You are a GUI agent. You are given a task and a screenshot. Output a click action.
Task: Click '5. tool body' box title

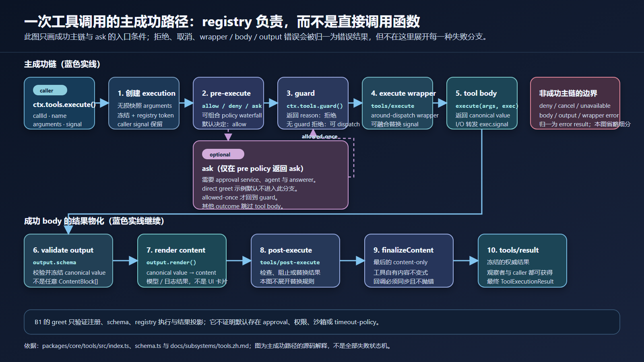476,93
